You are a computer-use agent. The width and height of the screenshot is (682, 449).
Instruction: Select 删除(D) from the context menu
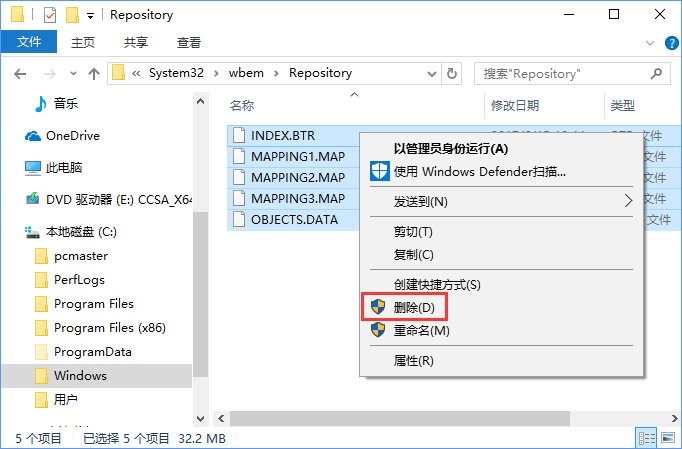point(414,307)
